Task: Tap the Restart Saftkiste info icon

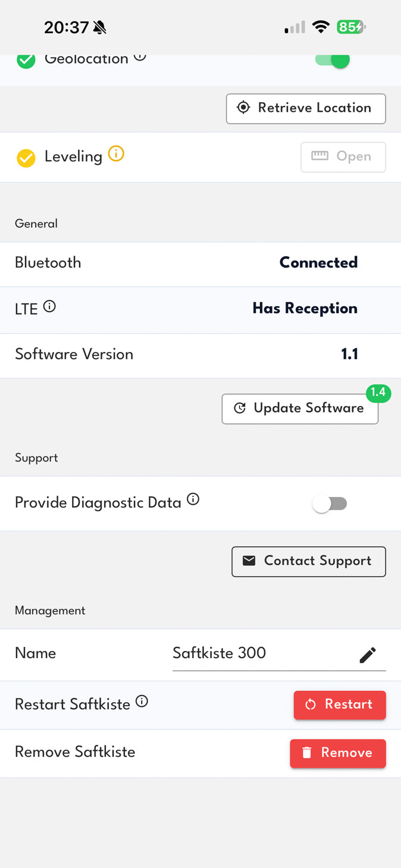Action: (142, 702)
